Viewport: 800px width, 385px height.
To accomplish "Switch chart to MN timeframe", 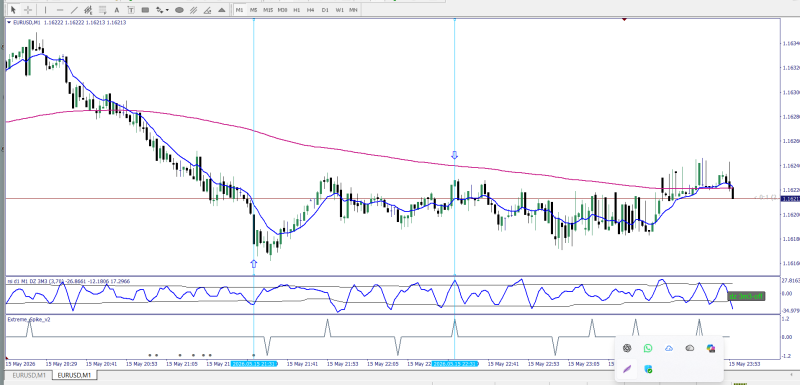I will 353,10.
